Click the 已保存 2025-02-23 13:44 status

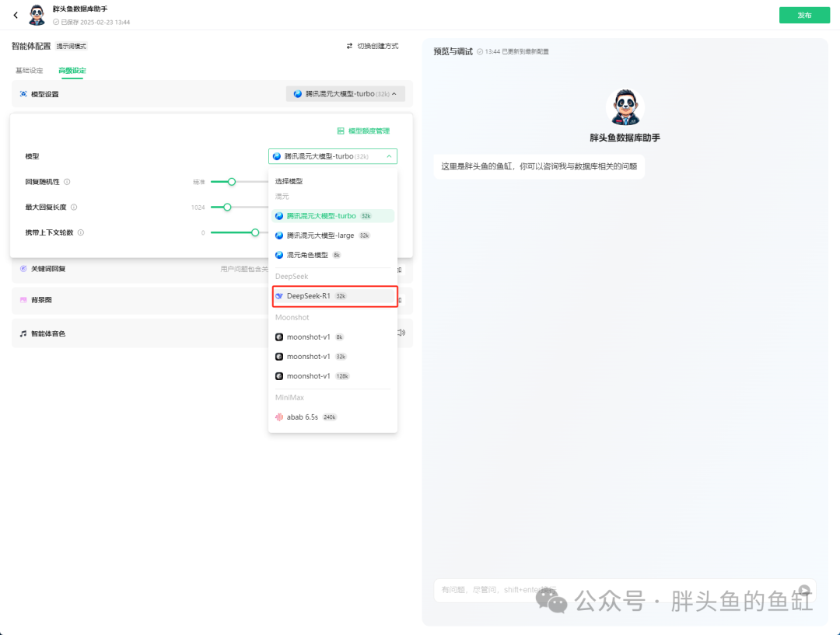[92, 22]
